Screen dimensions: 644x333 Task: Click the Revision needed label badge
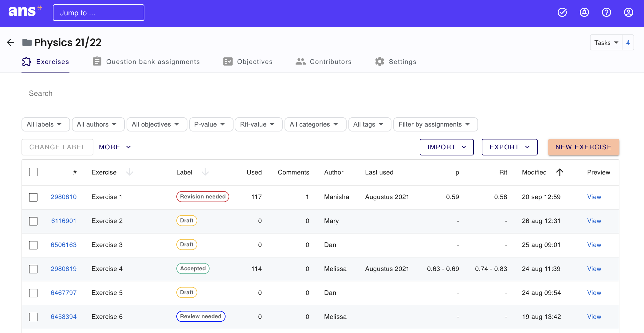202,197
